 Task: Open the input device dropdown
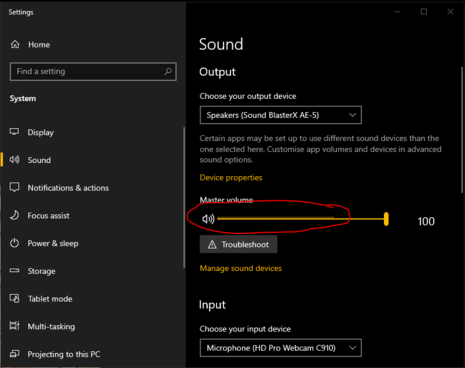tap(281, 348)
